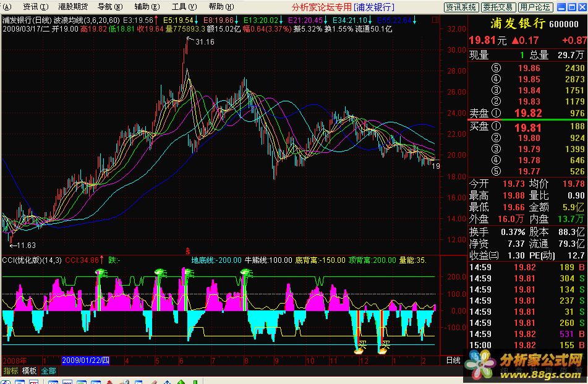Click the current price 19.81元

(x=487, y=40)
